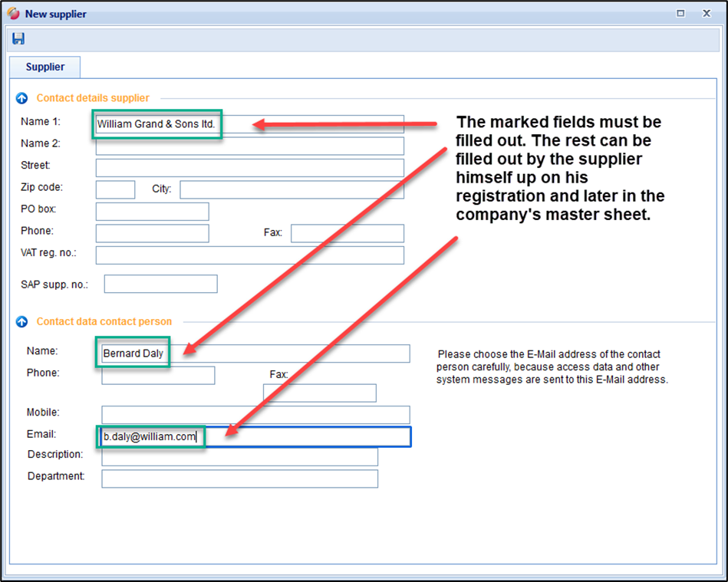Screen dimensions: 728x582
Task: Click the contact person Name field
Action: (255, 353)
